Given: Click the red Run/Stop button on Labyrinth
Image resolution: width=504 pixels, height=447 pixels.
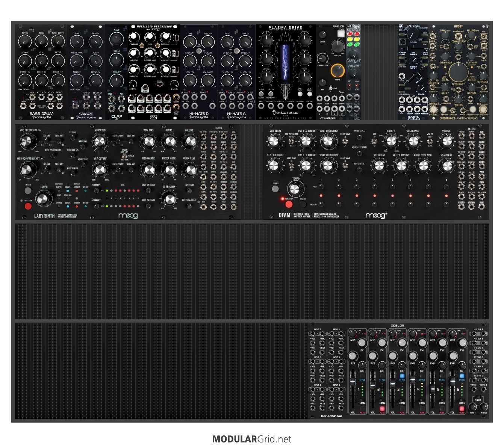Looking at the screenshot, I should pyautogui.click(x=28, y=206).
